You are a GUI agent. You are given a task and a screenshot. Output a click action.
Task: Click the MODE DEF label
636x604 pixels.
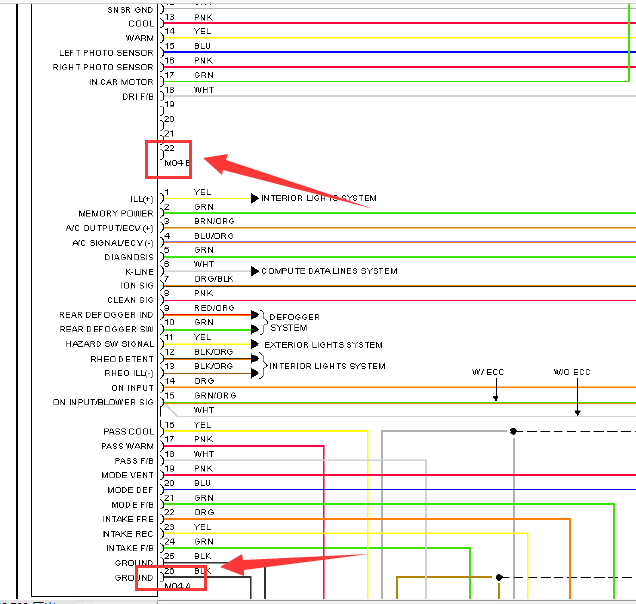click(x=130, y=490)
